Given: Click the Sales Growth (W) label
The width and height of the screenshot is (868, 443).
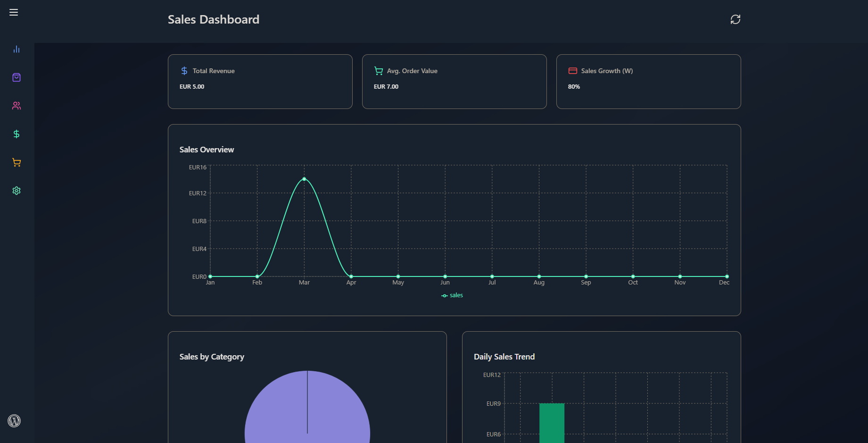Looking at the screenshot, I should tap(607, 71).
